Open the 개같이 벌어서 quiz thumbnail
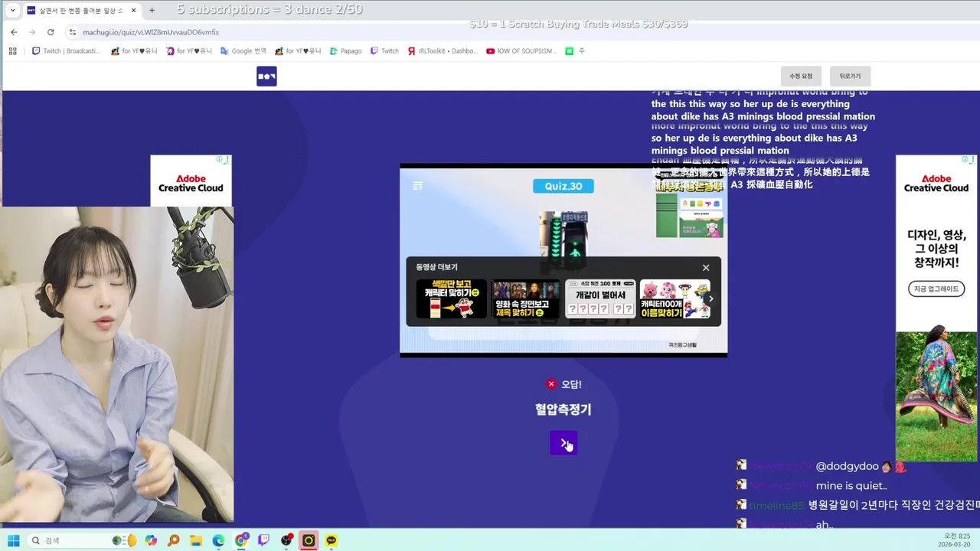This screenshot has width=980, height=551. click(600, 299)
